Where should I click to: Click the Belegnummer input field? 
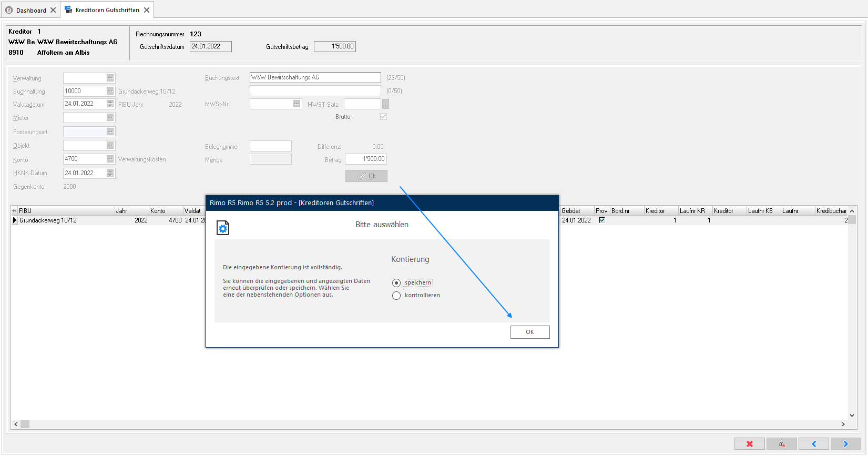271,146
